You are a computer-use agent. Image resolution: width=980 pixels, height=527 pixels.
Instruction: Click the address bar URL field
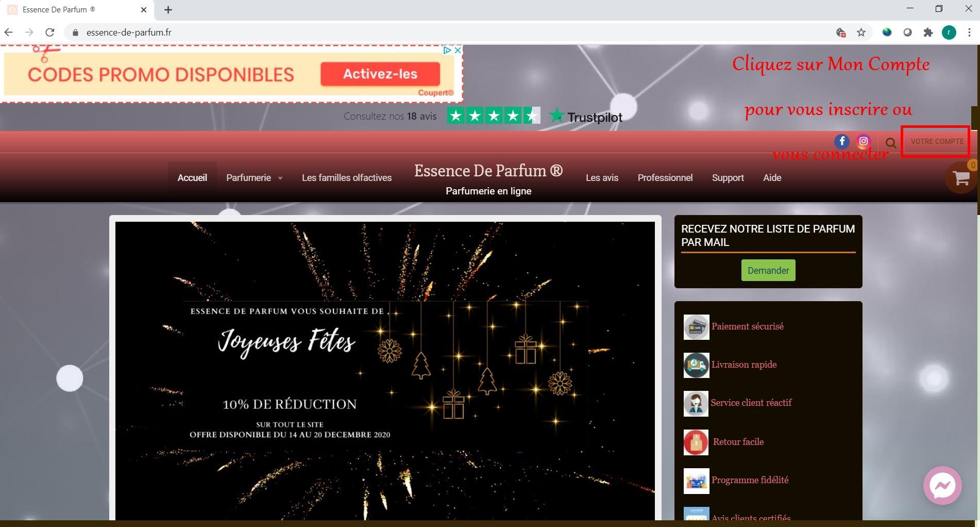click(x=448, y=32)
